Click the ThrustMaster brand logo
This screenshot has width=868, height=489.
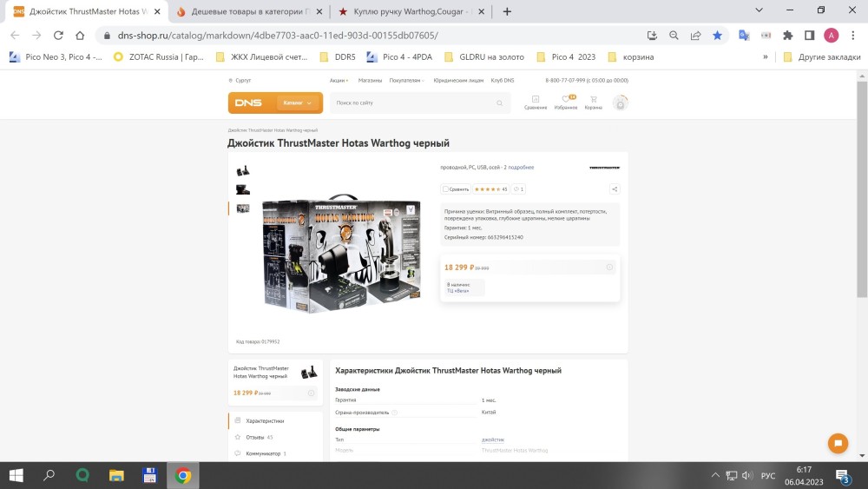coord(604,168)
